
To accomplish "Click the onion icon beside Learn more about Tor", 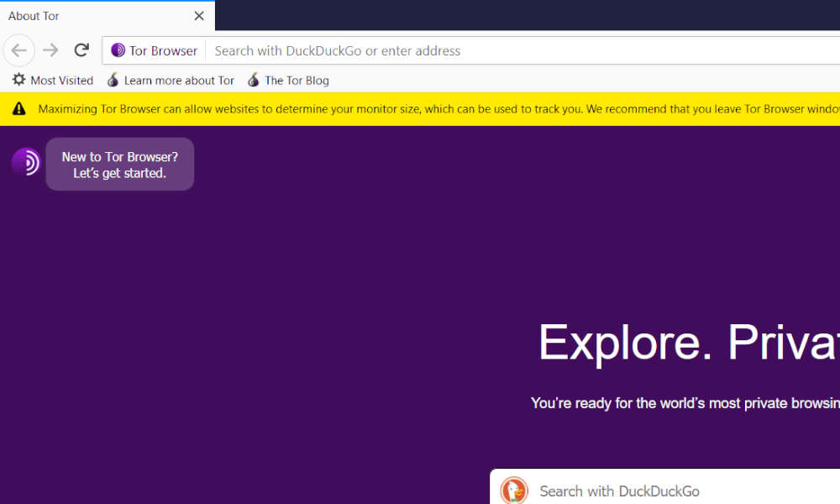I will (x=113, y=80).
